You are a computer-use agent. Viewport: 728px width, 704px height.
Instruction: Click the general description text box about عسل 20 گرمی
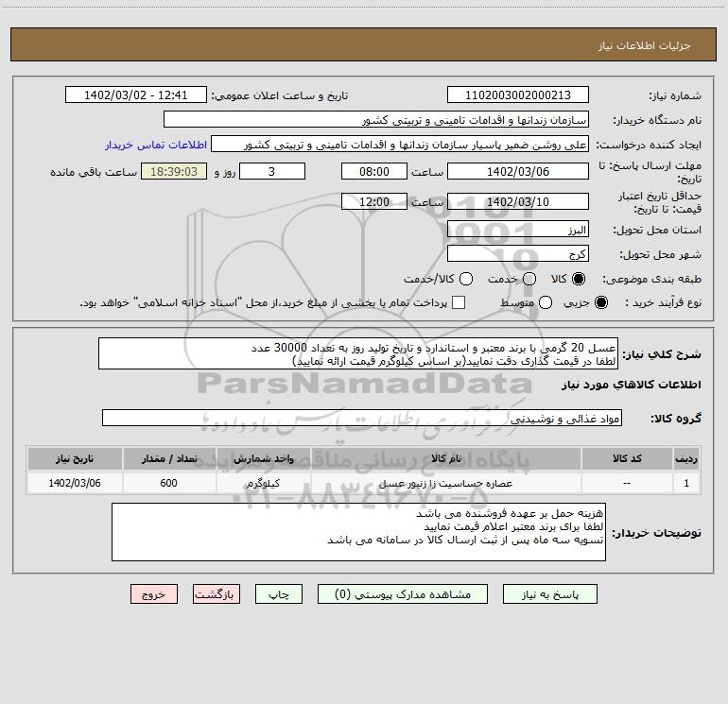(x=358, y=353)
